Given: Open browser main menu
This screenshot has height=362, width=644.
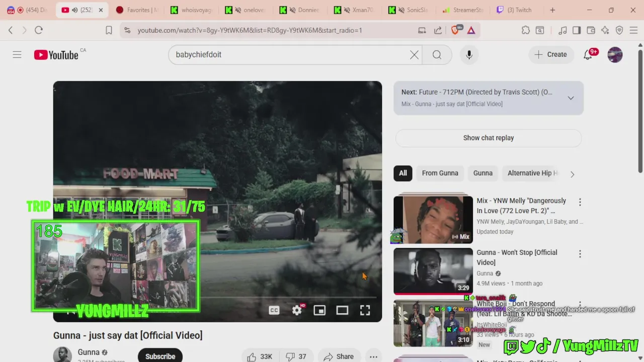Looking at the screenshot, I should (x=634, y=30).
